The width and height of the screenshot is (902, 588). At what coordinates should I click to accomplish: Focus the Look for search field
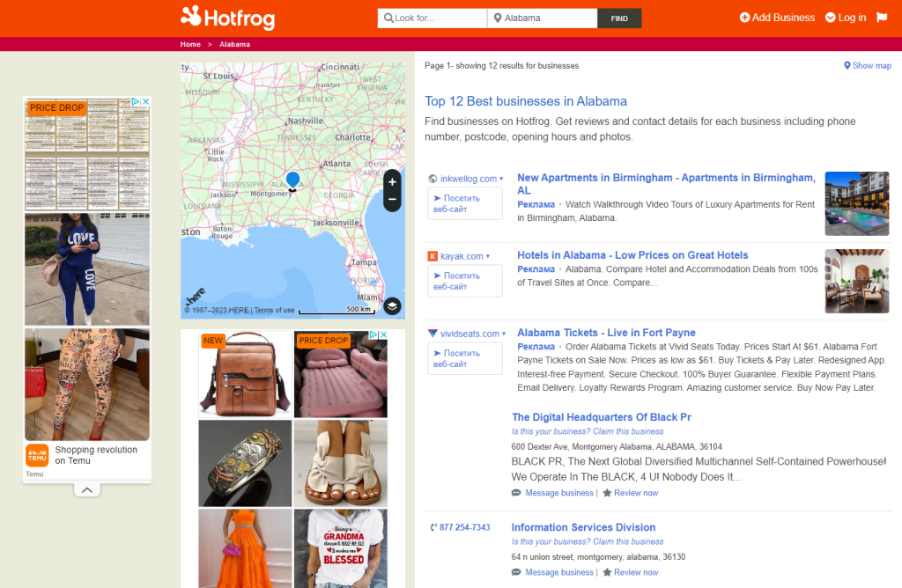(x=433, y=18)
